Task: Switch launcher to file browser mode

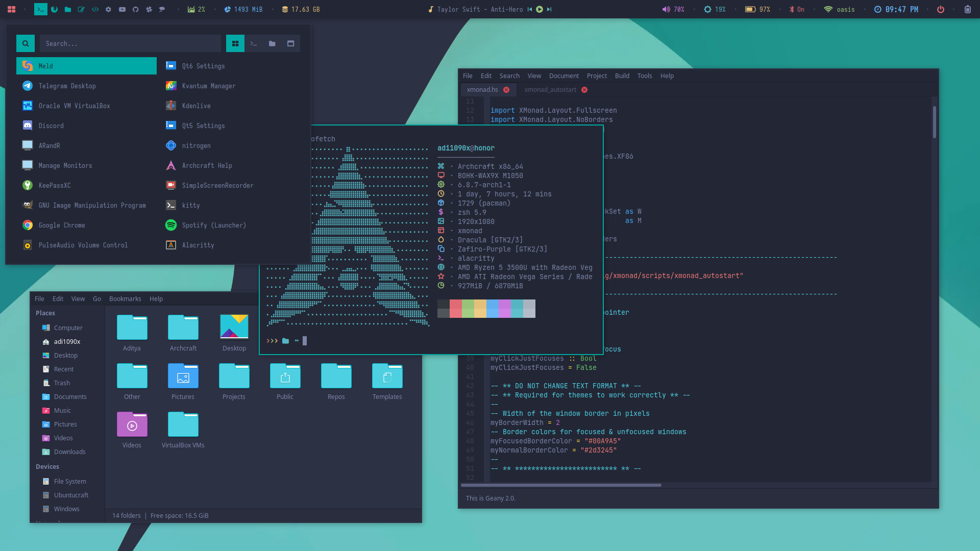Action: (x=272, y=43)
